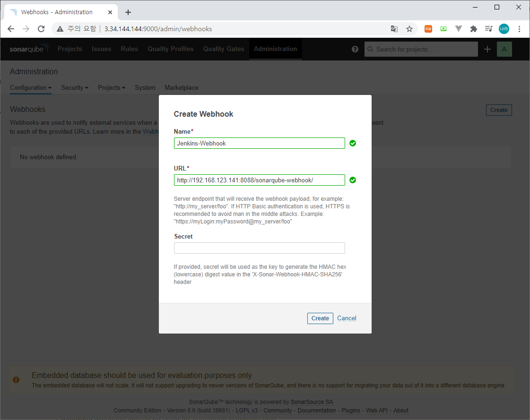Open the SonarQube help question mark
This screenshot has width=530, height=420.
click(x=355, y=49)
